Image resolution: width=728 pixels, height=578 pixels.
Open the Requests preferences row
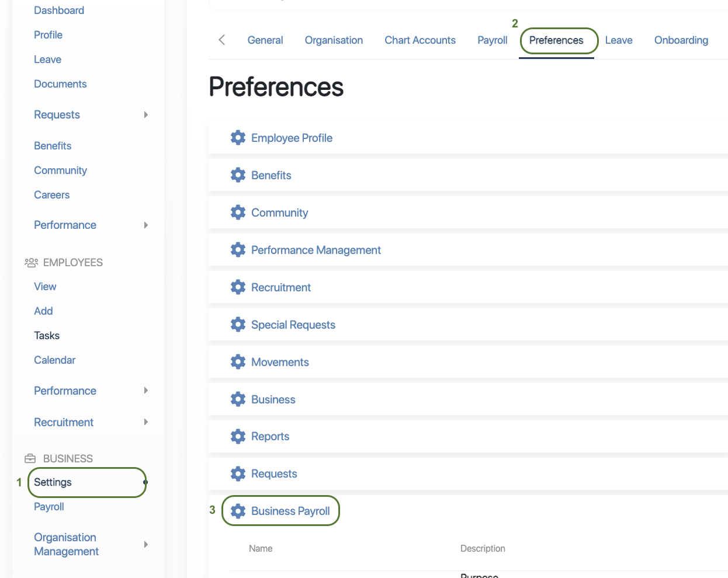pos(273,474)
